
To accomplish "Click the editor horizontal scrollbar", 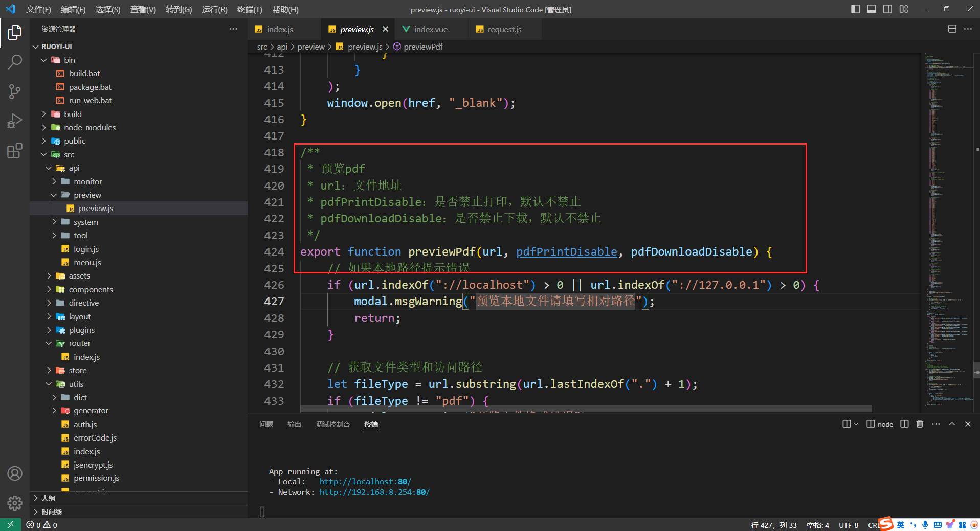I will coord(586,409).
